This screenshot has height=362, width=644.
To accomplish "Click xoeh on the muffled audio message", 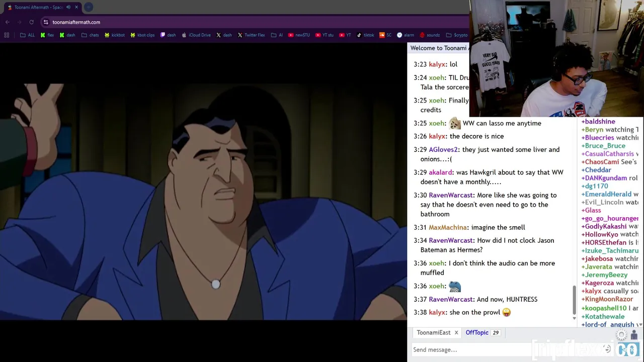I will (x=436, y=263).
